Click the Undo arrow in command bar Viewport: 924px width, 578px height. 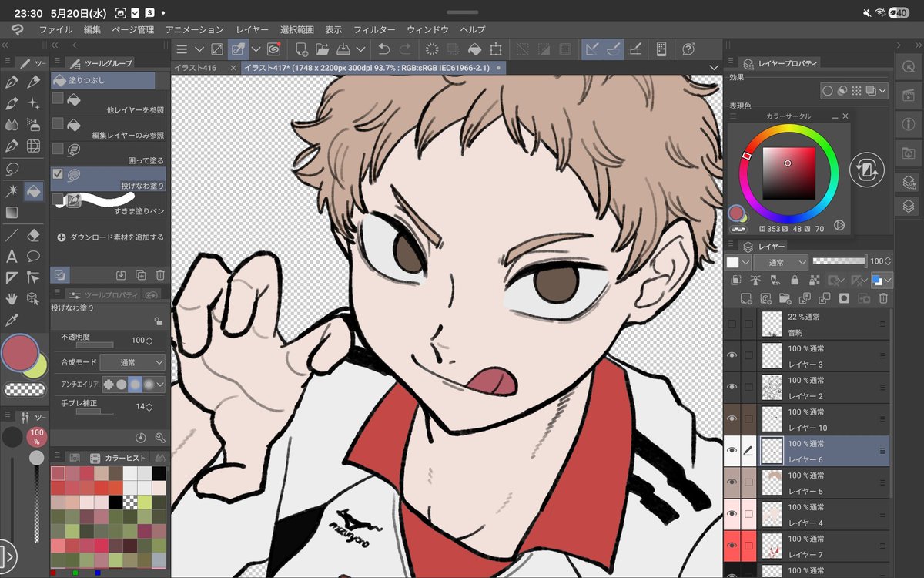coord(384,49)
